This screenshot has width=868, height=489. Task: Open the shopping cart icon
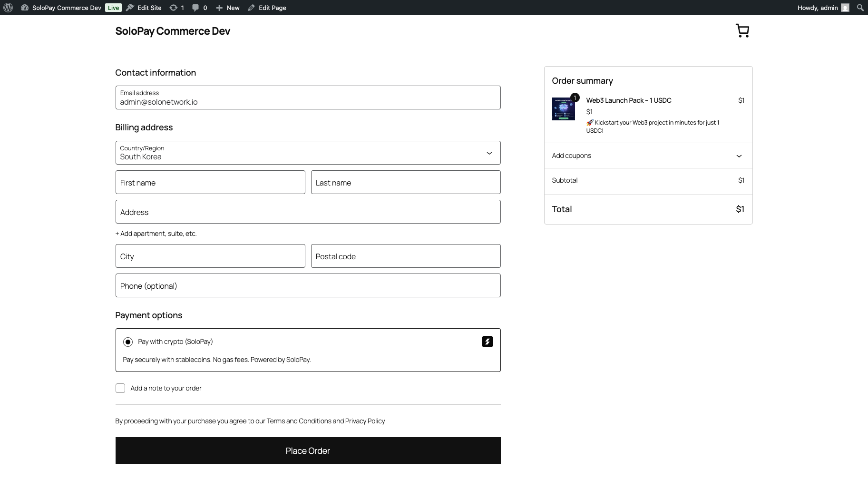pyautogui.click(x=742, y=31)
